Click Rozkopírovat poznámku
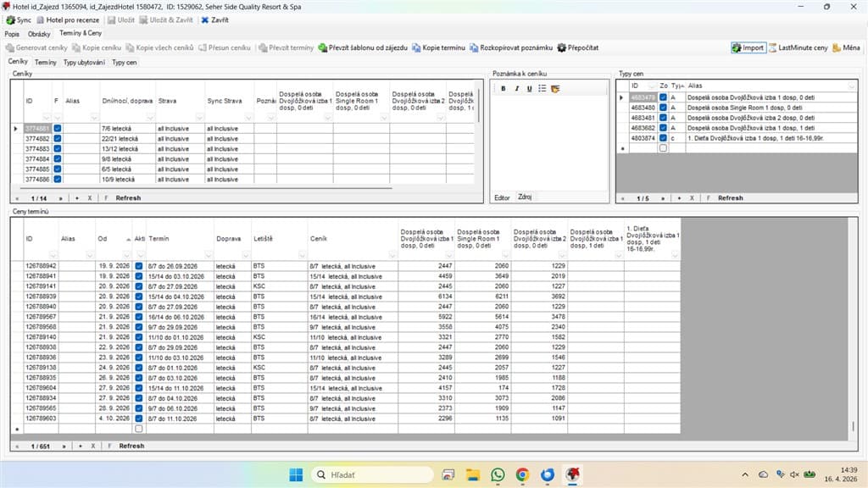868x488 pixels. [x=511, y=47]
